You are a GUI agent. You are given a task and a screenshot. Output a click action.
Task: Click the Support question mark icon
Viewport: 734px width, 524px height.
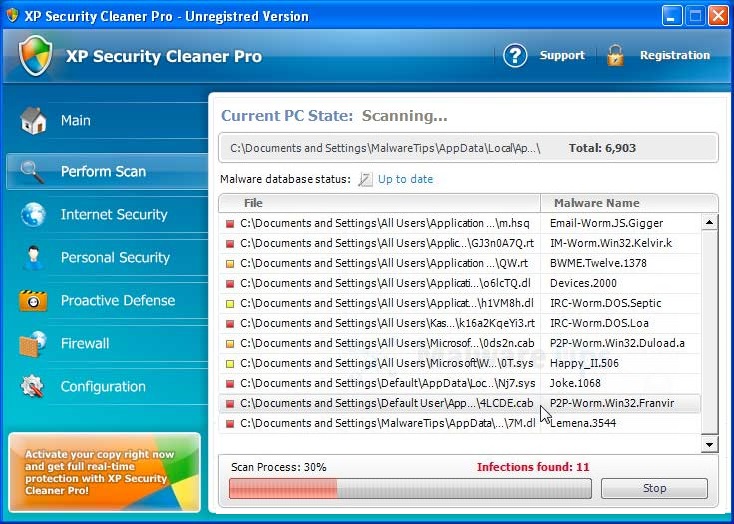pyautogui.click(x=515, y=56)
